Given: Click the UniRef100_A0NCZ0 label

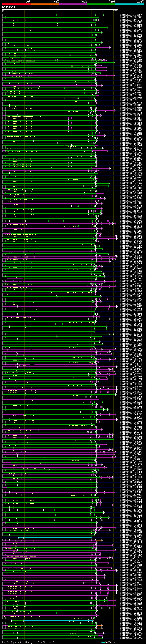Looking at the screenshot, I should [x=131, y=347].
